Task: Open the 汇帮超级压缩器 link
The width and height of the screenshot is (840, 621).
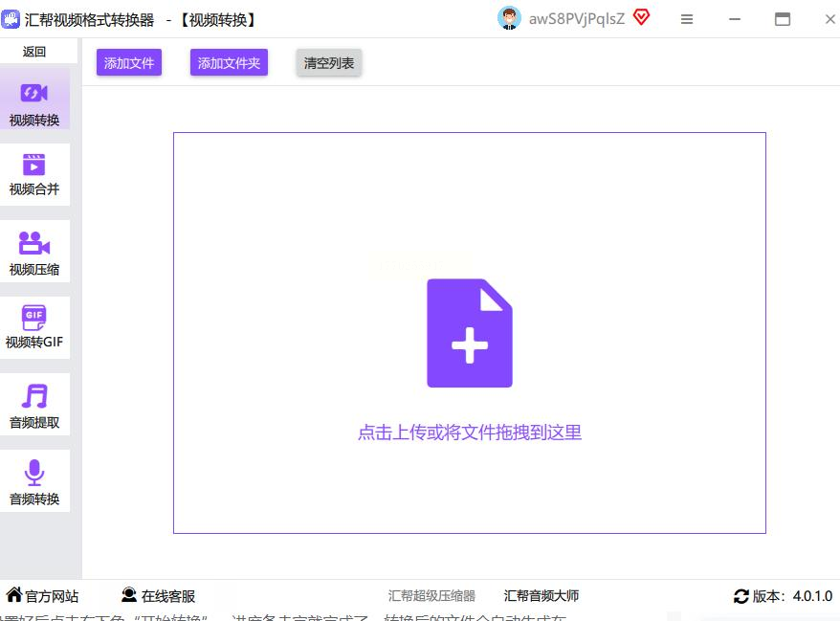Action: click(x=431, y=596)
